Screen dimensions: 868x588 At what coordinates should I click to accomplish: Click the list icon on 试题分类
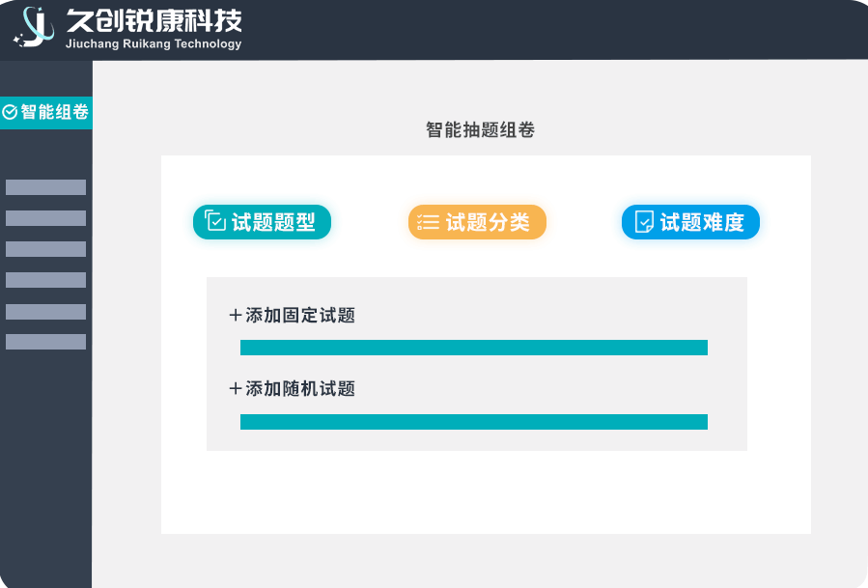(x=429, y=222)
